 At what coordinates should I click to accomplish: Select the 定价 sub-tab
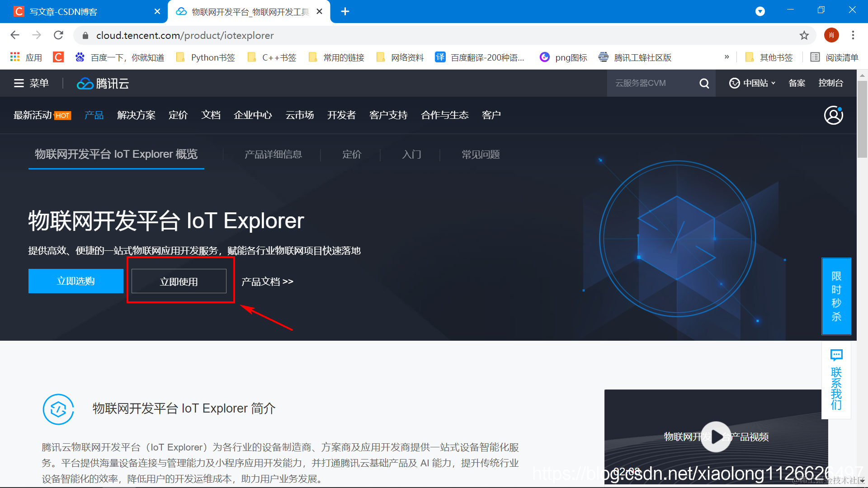click(352, 155)
